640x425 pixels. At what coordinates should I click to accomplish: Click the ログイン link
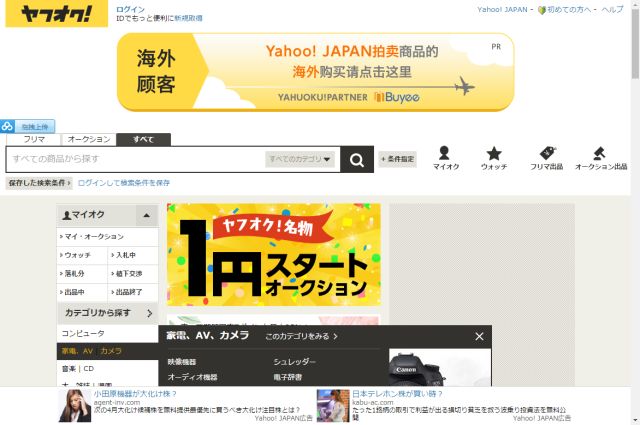(x=130, y=8)
